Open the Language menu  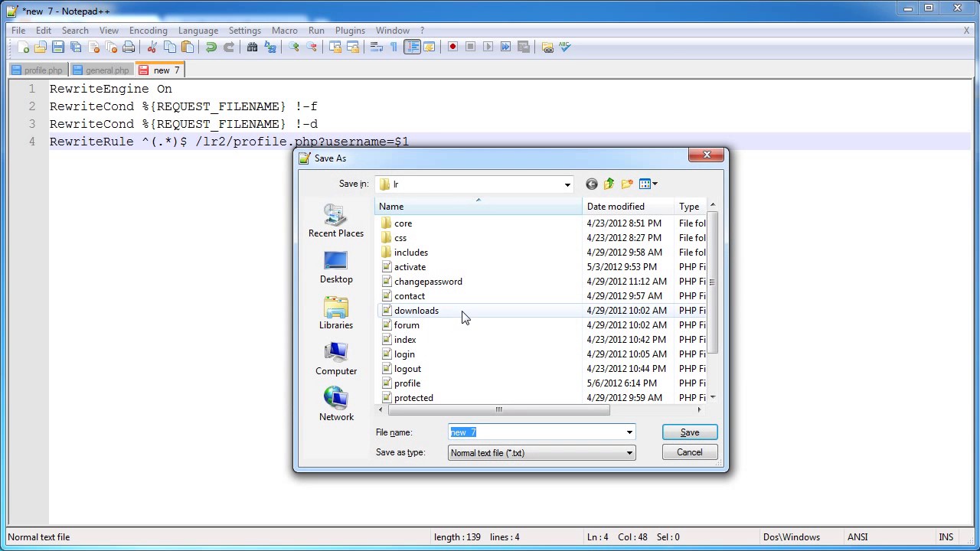coord(198,31)
